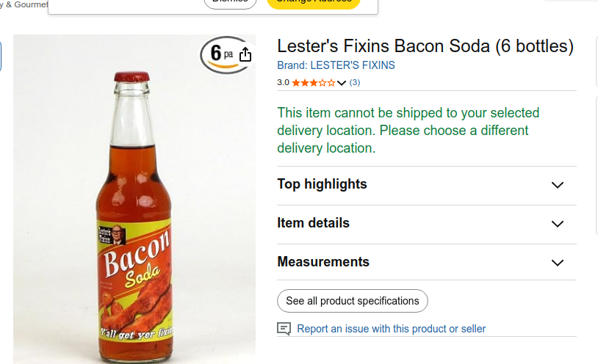Click the Gourmet breadcrumb link
The height and width of the screenshot is (364, 598).
[31, 4]
